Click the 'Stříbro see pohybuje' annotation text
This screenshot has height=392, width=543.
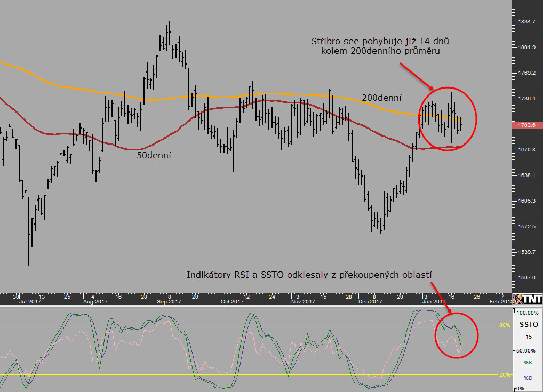click(380, 46)
